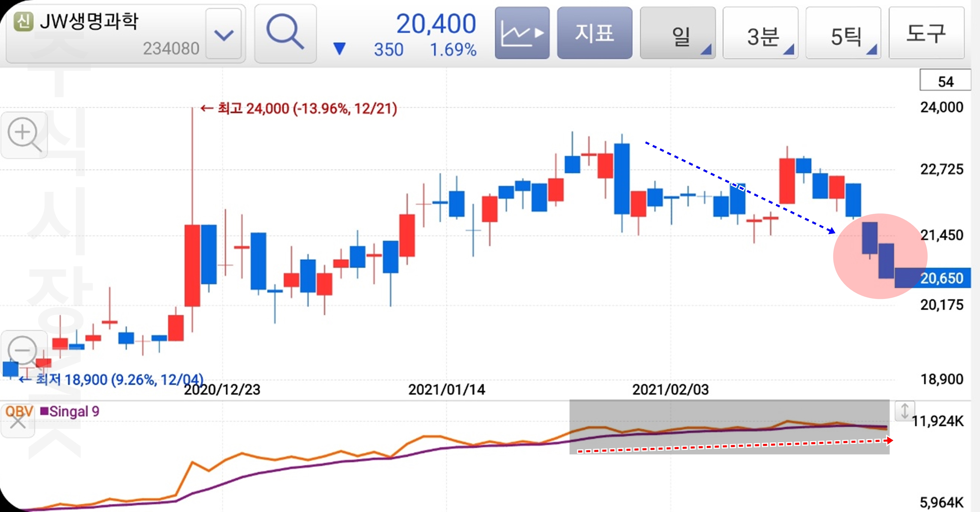980x512 pixels.
Task: Click the JW생명과학 stock name field
Action: click(x=89, y=22)
